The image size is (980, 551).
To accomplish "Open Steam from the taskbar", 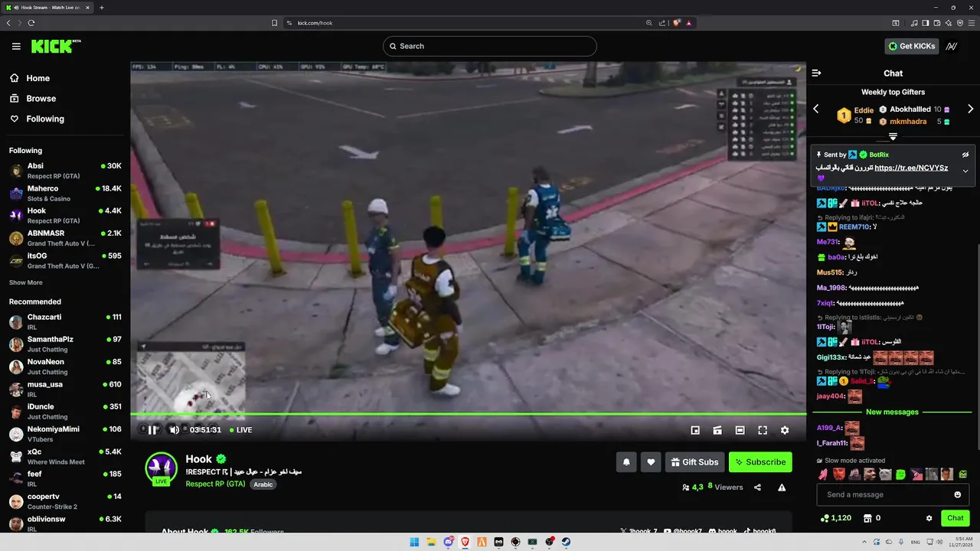I will point(566,542).
